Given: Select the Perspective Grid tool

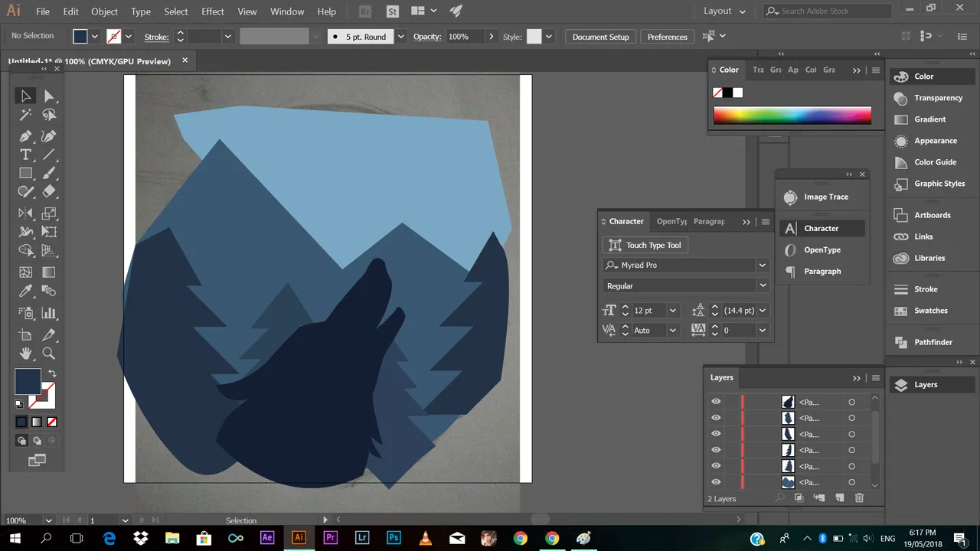Looking at the screenshot, I should click(x=49, y=251).
